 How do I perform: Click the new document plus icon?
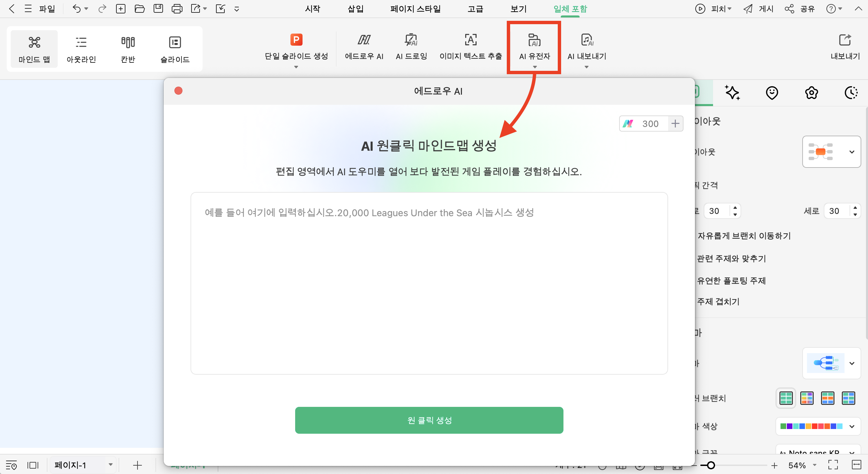(x=121, y=9)
